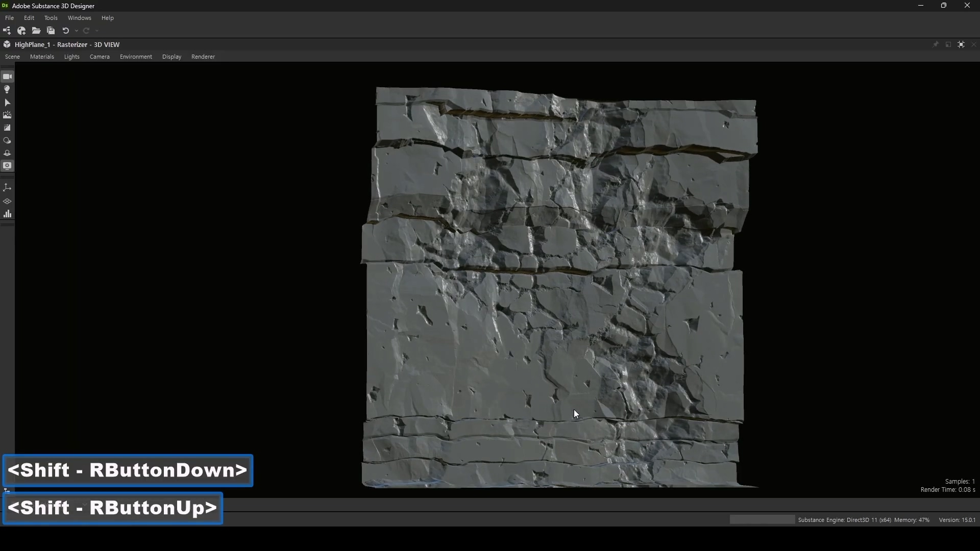Click the progress bar in status bar

tap(762, 519)
